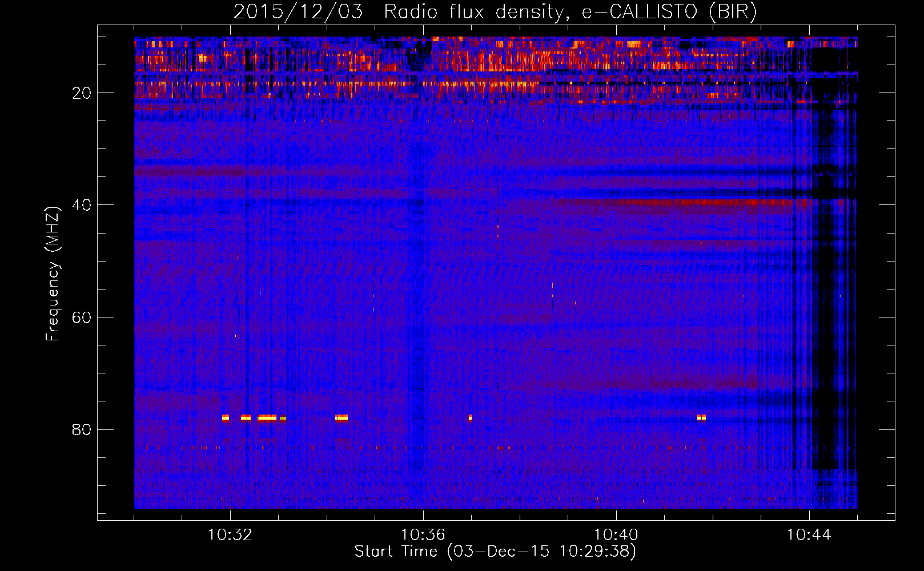Image resolution: width=924 pixels, height=571 pixels.
Task: Click the 20 MHz frequency tick label
Action: (82, 93)
